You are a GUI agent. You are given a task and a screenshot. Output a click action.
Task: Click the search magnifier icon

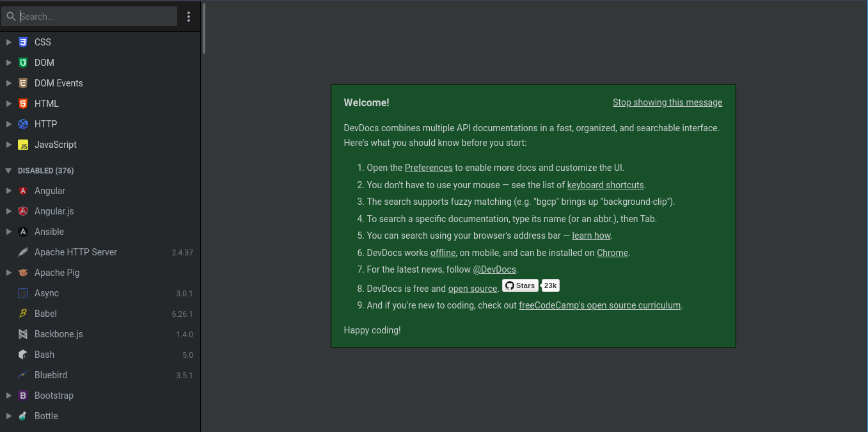(11, 17)
